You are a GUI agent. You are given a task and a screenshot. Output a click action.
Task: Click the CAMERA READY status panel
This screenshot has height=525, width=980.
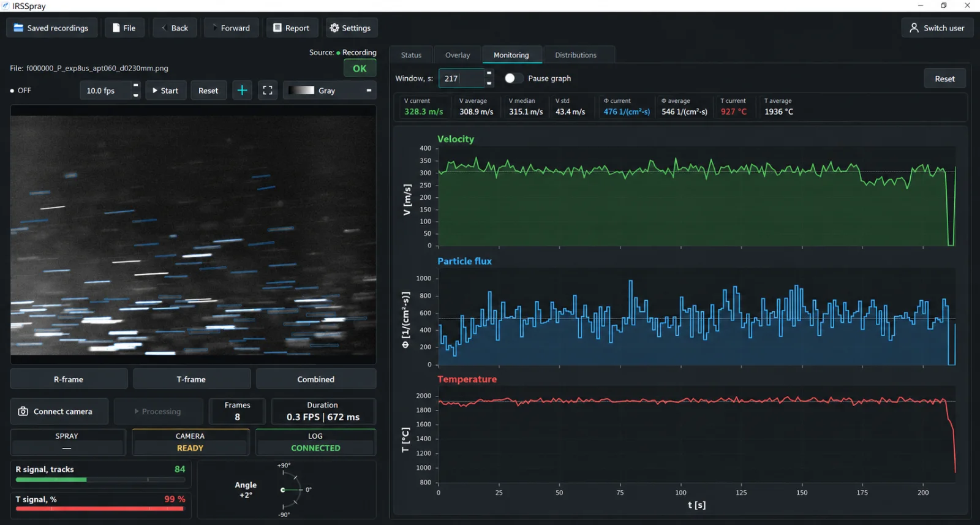pos(190,442)
